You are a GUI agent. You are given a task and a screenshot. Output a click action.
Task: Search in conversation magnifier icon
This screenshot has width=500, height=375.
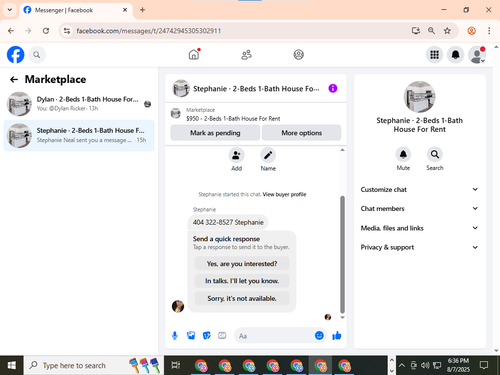click(435, 154)
